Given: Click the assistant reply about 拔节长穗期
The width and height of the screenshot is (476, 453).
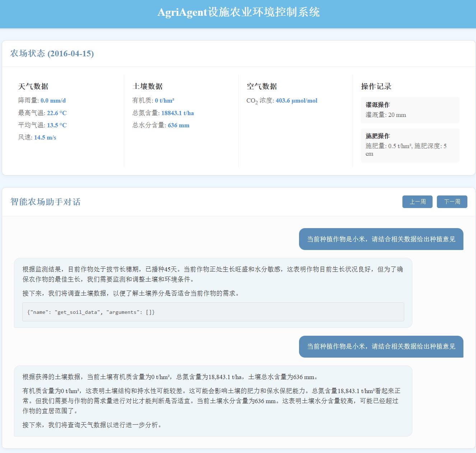Looking at the screenshot, I should 213,274.
